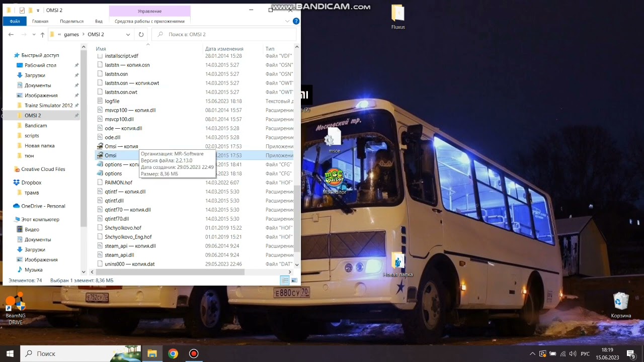Open address bar history dropdown
The image size is (644, 362).
coord(128,35)
